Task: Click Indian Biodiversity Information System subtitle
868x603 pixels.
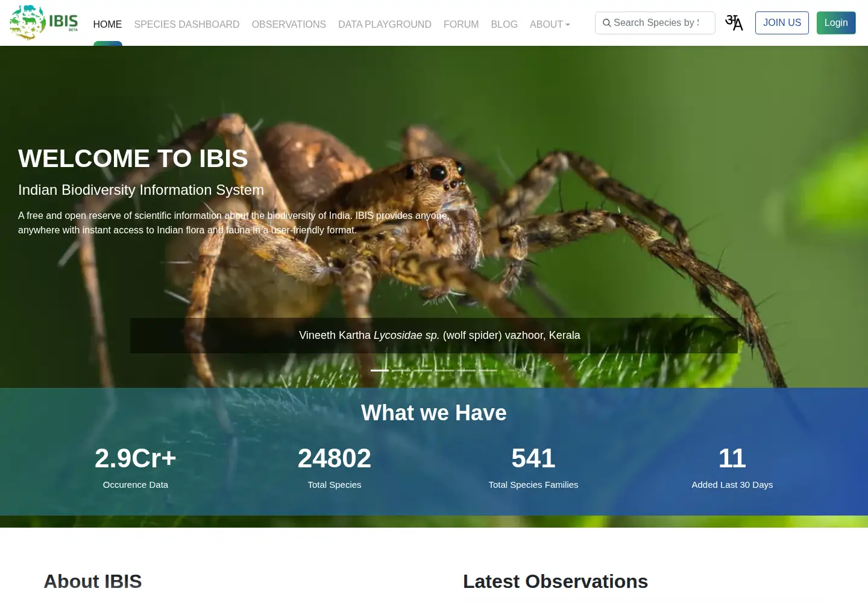Action: tap(141, 190)
